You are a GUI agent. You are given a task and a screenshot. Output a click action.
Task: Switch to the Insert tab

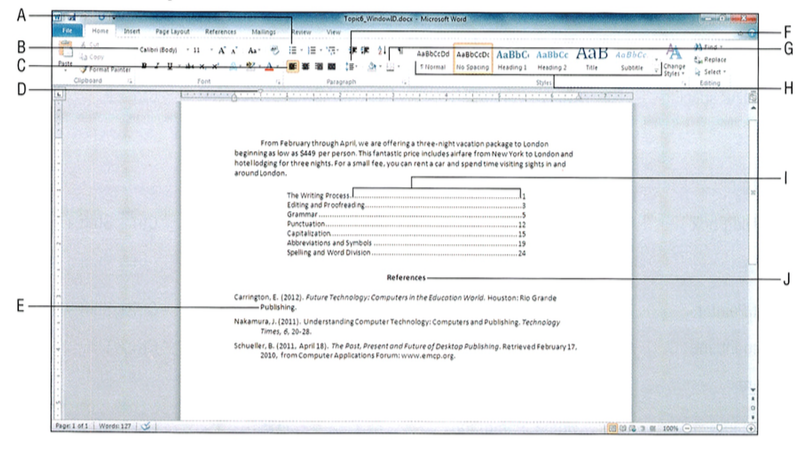pos(132,31)
